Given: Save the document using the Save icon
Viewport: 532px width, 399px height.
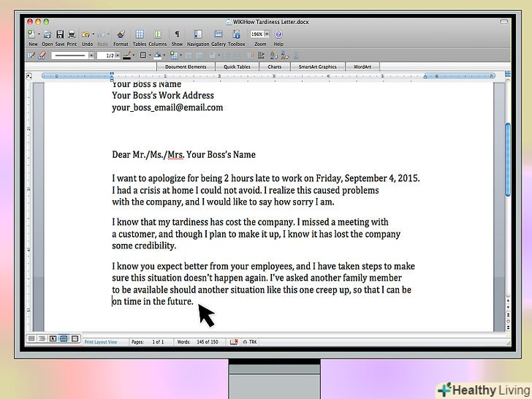Looking at the screenshot, I should point(60,34).
